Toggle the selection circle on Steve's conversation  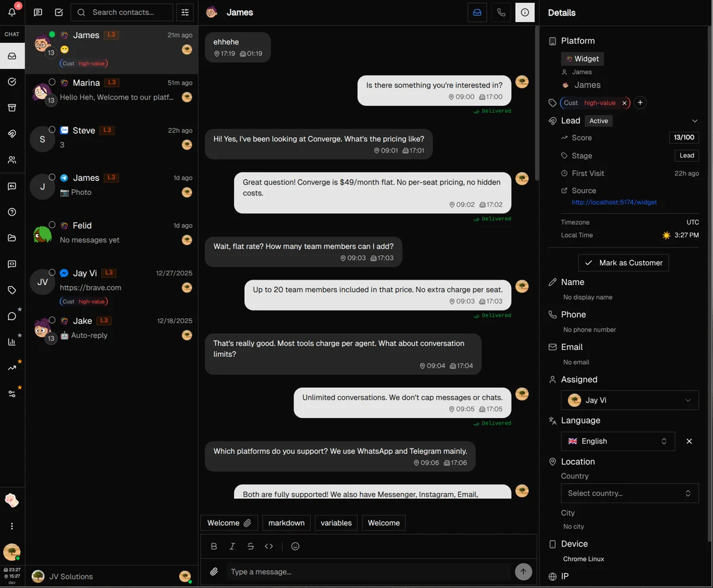coord(52,129)
